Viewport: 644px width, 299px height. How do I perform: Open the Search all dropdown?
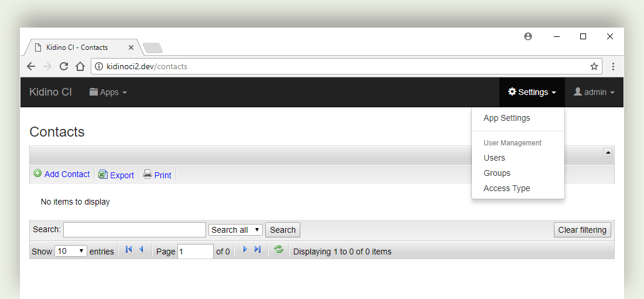click(x=236, y=230)
